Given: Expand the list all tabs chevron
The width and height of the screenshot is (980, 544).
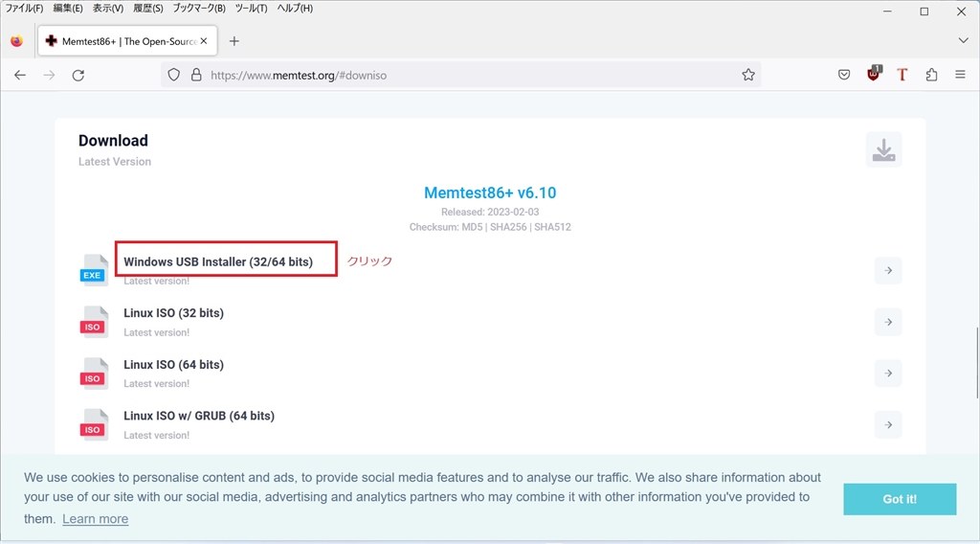Looking at the screenshot, I should click(963, 40).
